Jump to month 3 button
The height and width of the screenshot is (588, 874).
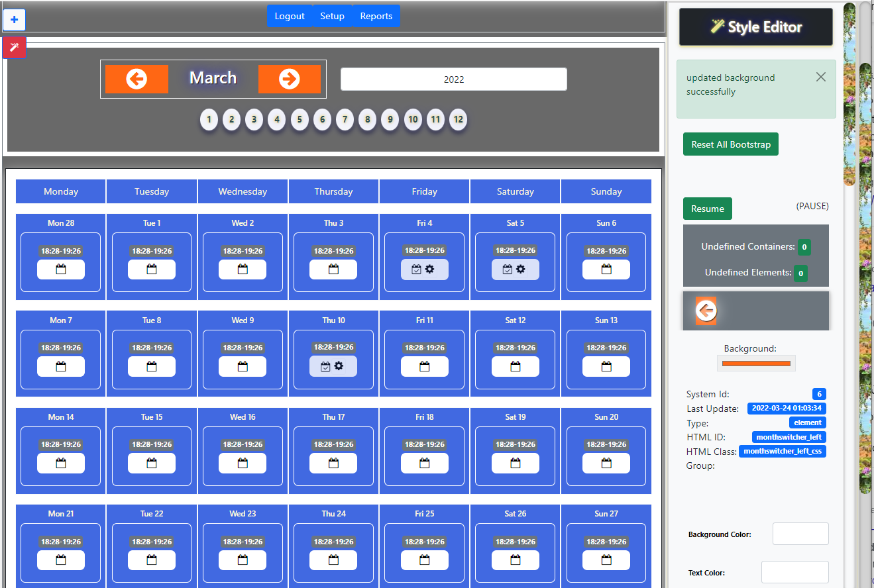pyautogui.click(x=254, y=120)
